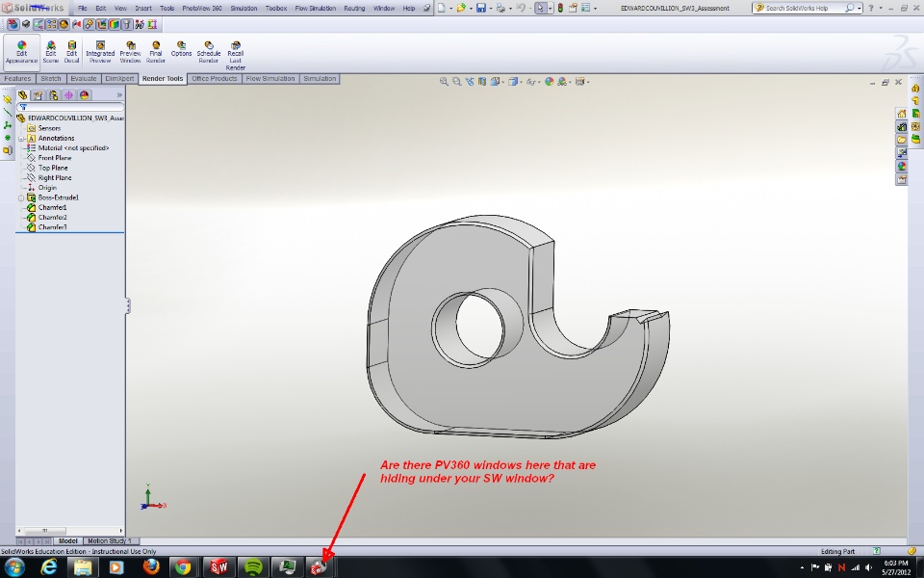This screenshot has height=578, width=924.
Task: Switch to the Evaluate tab
Action: click(83, 78)
